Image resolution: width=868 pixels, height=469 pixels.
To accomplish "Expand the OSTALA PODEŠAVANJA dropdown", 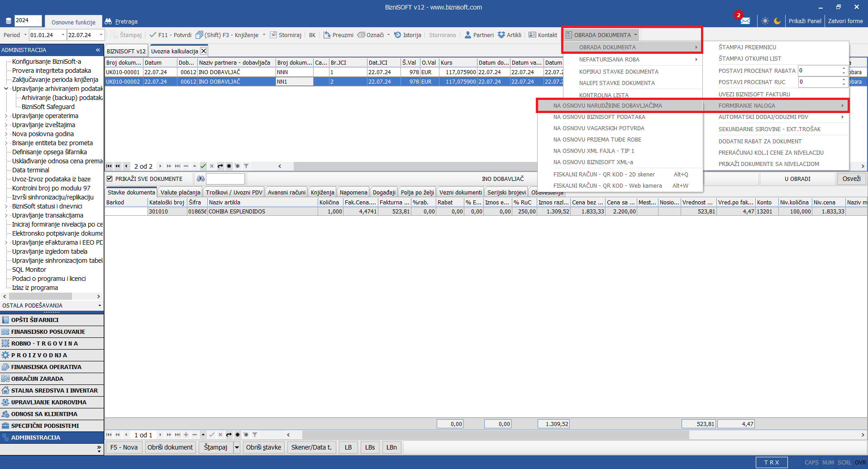I will pos(100,306).
